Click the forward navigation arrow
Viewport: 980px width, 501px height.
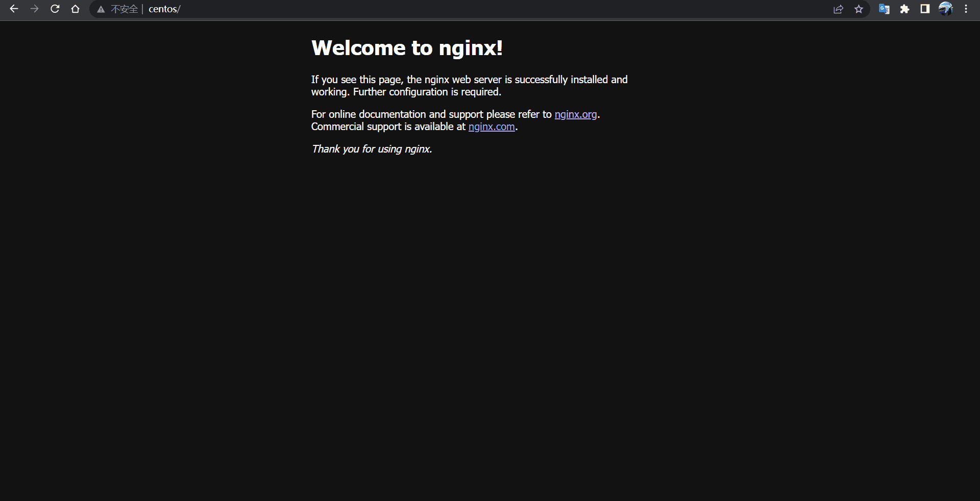(x=34, y=9)
